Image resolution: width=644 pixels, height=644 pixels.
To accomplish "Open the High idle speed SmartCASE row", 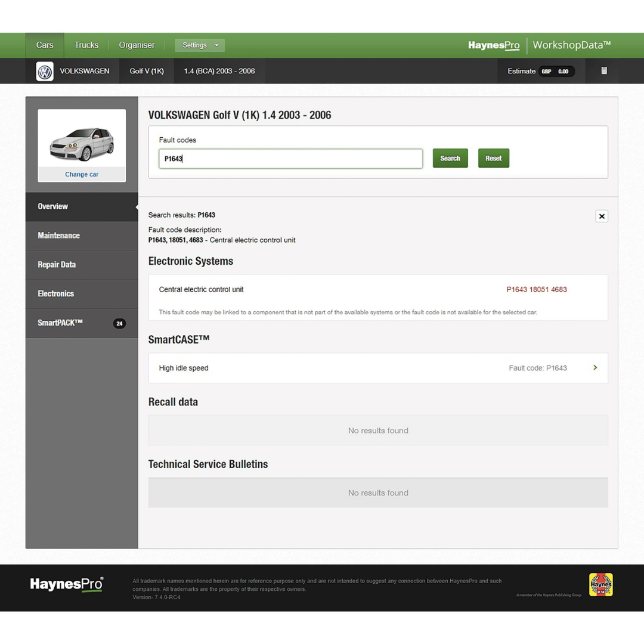I will 378,368.
